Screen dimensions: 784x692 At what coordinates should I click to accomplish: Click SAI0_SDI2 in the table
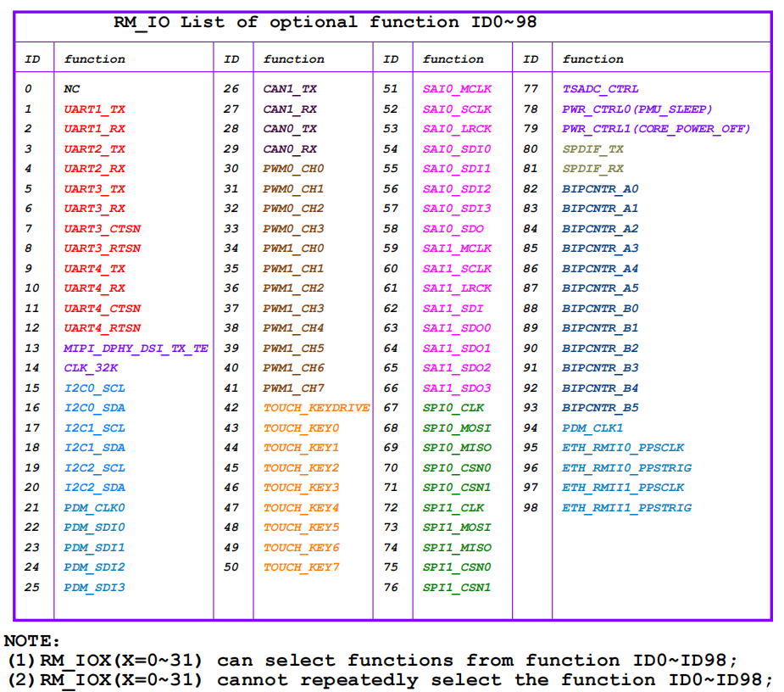(457, 188)
